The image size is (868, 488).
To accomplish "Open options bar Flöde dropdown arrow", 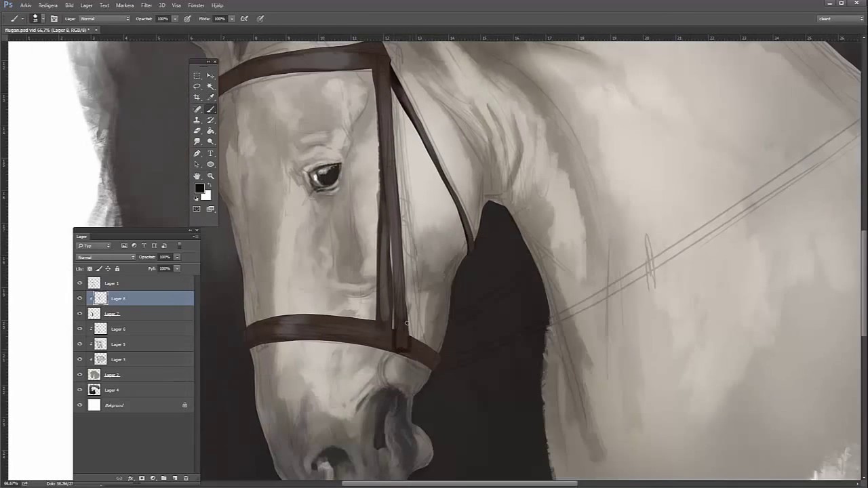I will [x=232, y=19].
